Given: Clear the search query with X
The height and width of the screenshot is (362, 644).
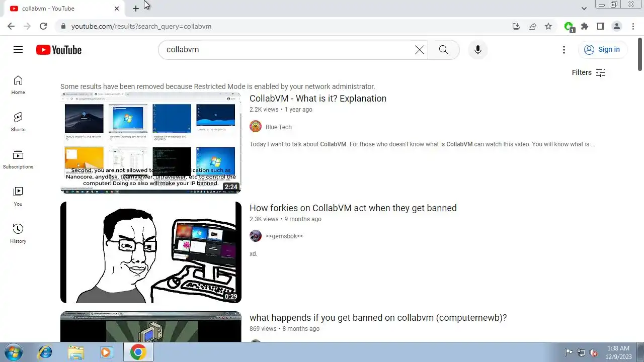Looking at the screenshot, I should pyautogui.click(x=419, y=50).
